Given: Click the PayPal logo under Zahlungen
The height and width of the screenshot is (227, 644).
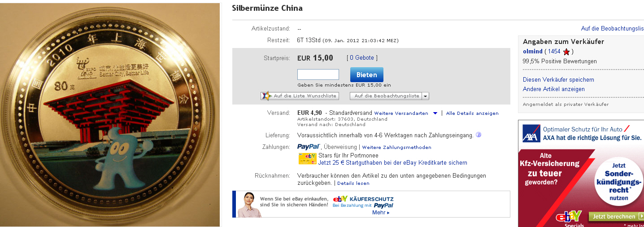Looking at the screenshot, I should coord(309,147).
